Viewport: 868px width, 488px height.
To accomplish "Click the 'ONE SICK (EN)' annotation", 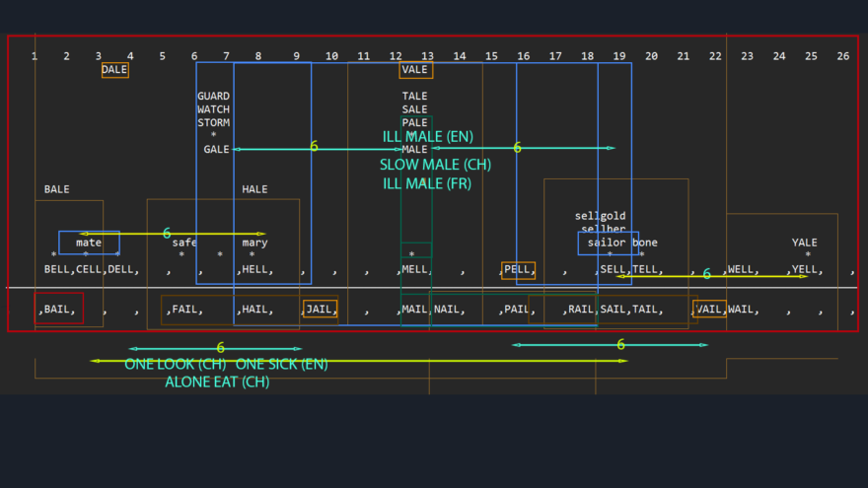I will pos(282,365).
